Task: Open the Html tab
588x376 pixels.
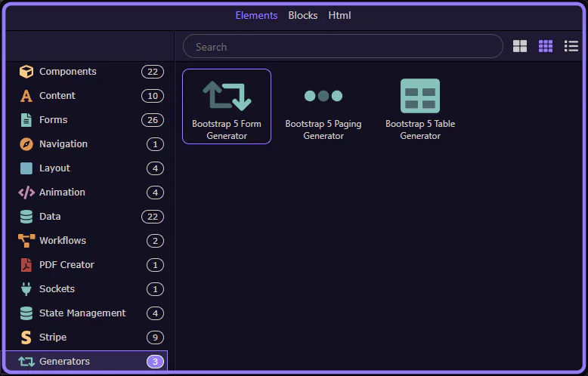Action: 339,16
